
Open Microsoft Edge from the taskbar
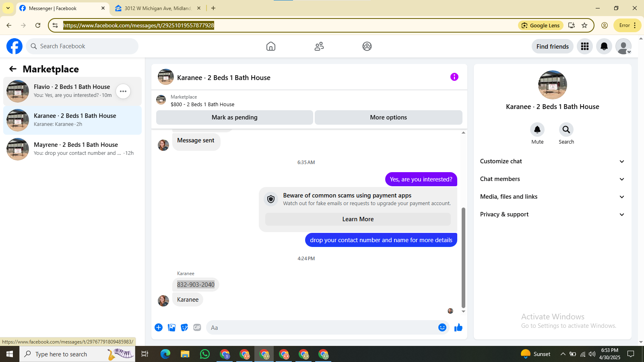pyautogui.click(x=165, y=354)
